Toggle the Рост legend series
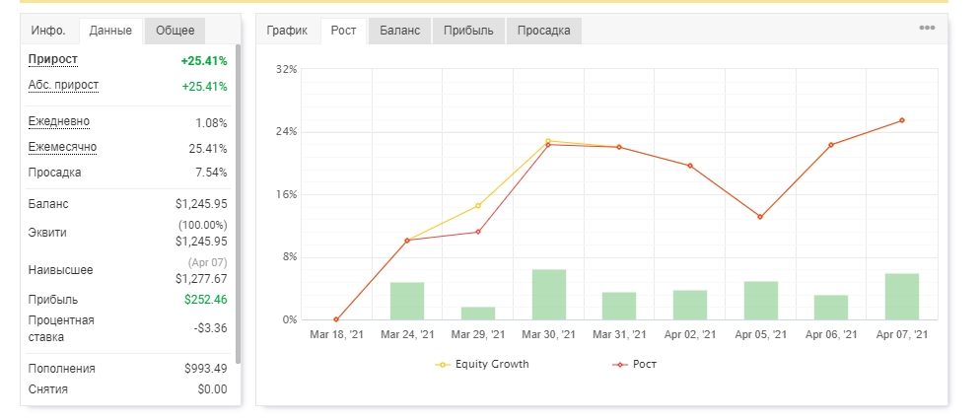The width and height of the screenshot is (980, 420). pos(634,365)
